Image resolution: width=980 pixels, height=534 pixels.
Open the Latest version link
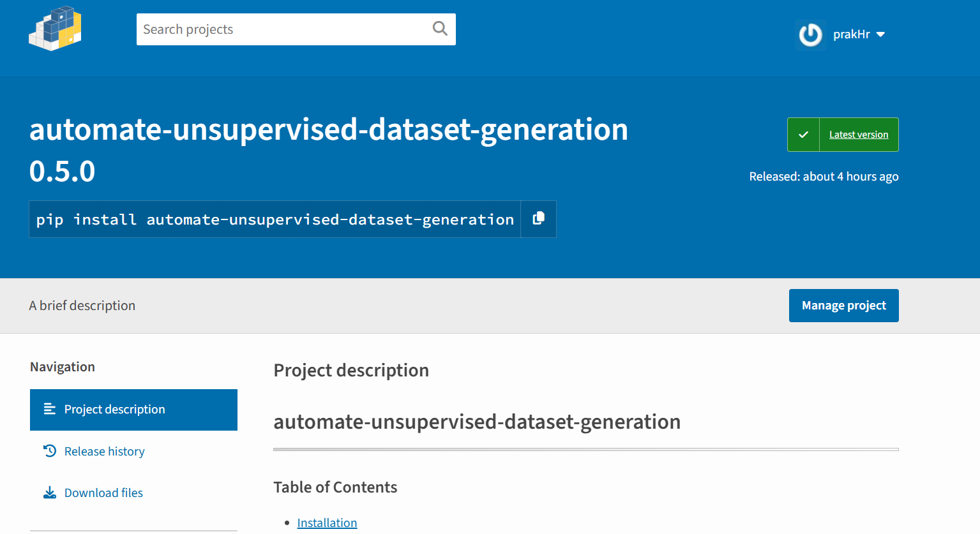pos(859,135)
